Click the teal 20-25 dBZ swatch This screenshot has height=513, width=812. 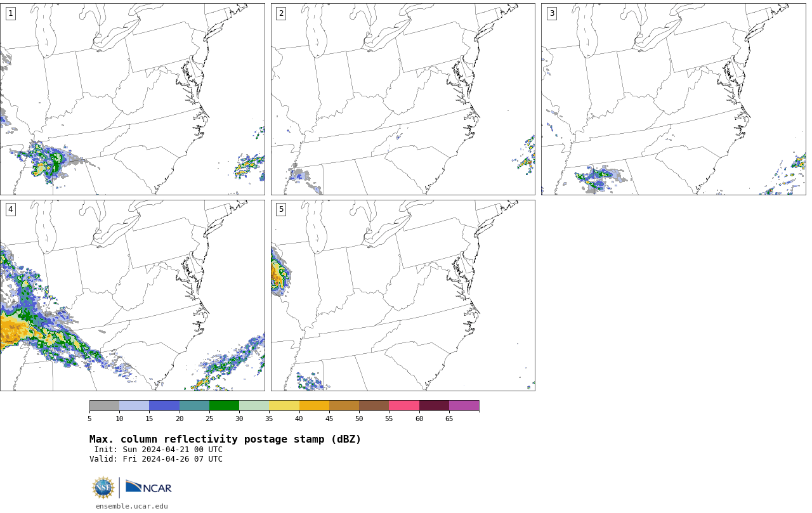click(x=194, y=406)
